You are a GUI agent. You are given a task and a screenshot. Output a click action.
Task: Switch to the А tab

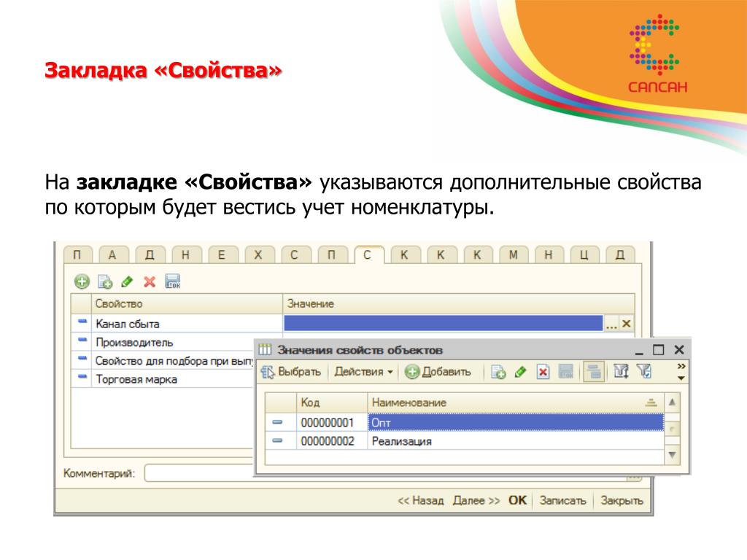[112, 254]
